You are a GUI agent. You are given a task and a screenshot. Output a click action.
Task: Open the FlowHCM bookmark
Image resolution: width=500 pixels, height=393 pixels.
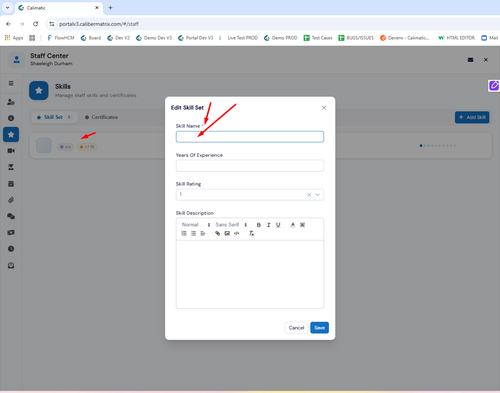pos(61,38)
